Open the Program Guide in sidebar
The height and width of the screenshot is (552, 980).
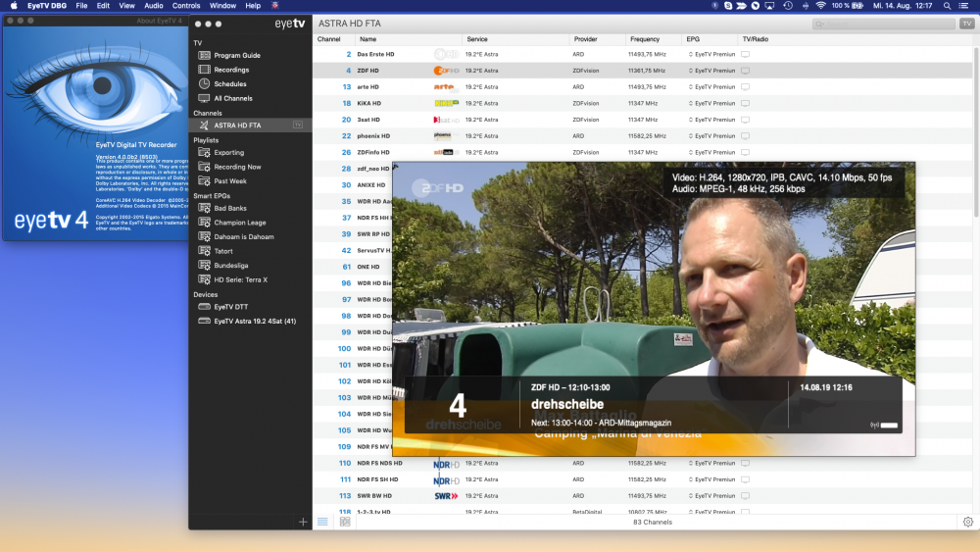(236, 56)
